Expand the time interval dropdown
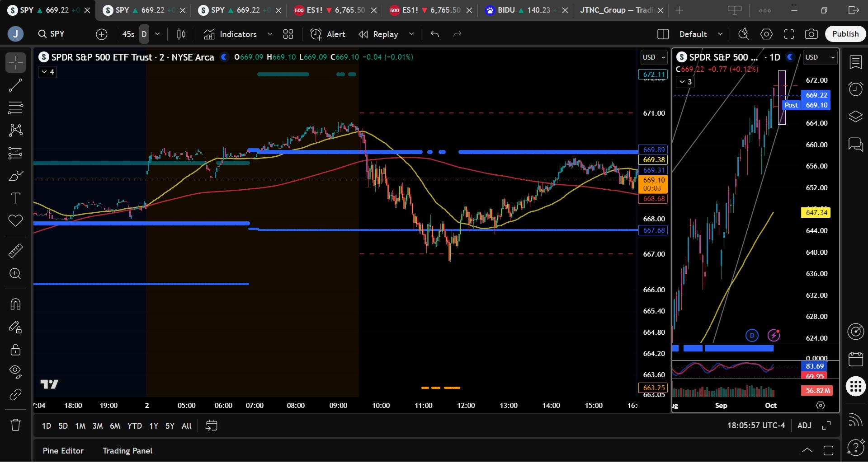The image size is (868, 463). pyautogui.click(x=157, y=34)
